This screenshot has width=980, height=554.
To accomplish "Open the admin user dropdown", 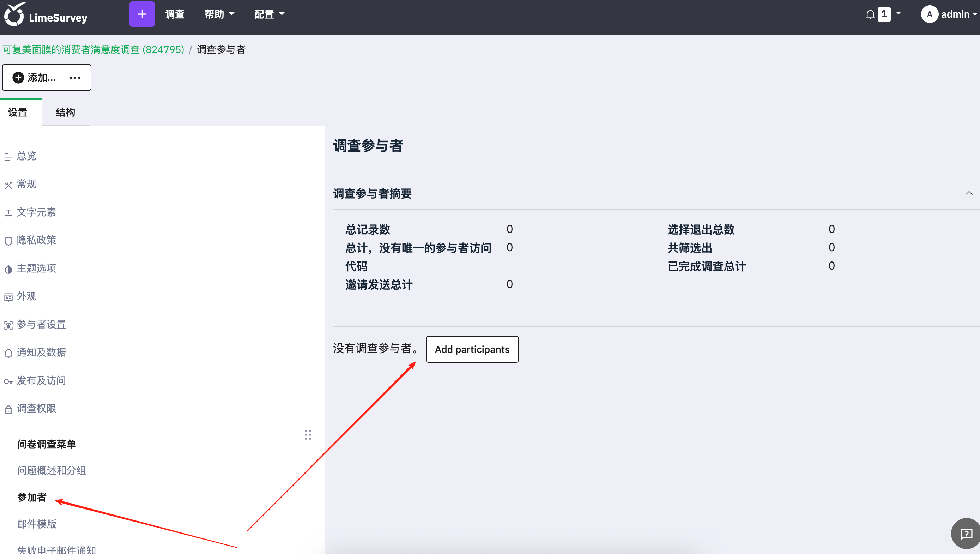I will (x=959, y=14).
